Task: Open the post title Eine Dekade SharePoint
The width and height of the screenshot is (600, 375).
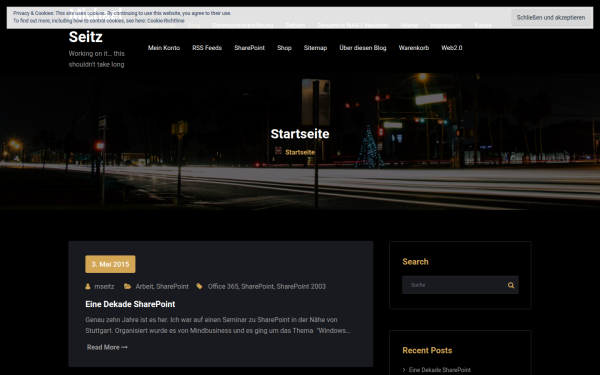Action: tap(130, 304)
